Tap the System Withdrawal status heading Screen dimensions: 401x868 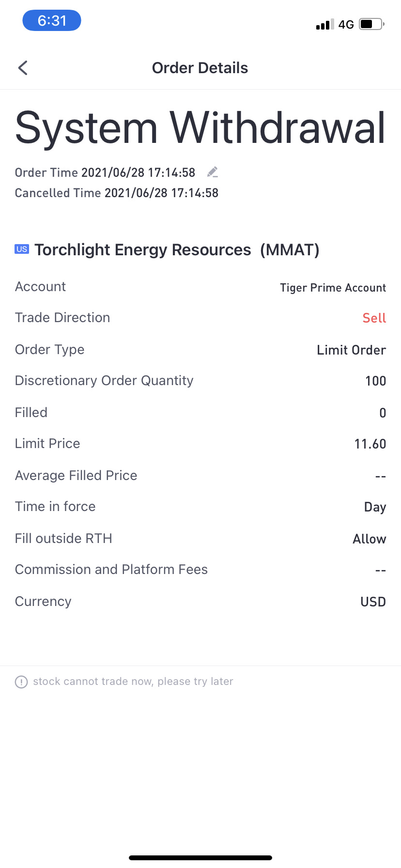pyautogui.click(x=200, y=128)
